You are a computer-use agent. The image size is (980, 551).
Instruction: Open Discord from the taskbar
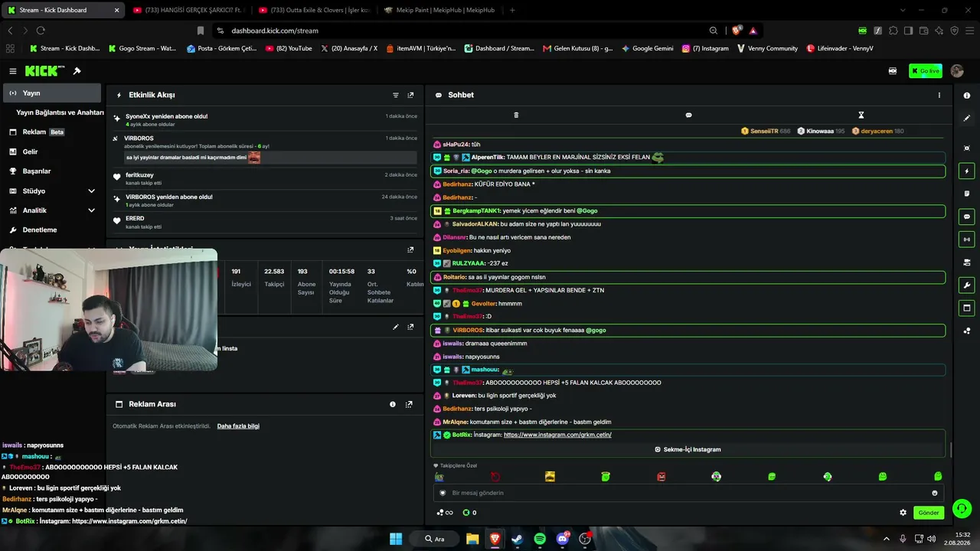point(563,539)
